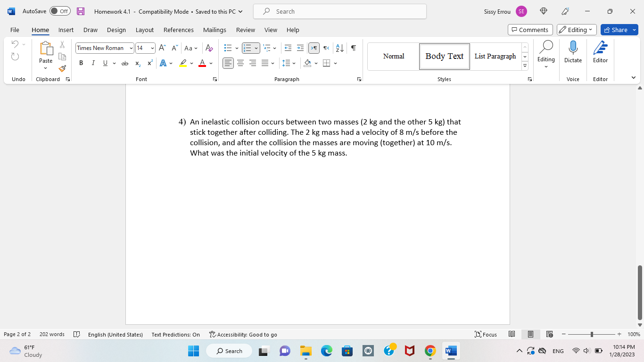Apply strikethrough to text
Screen dimensions: 644x362
coord(125,63)
